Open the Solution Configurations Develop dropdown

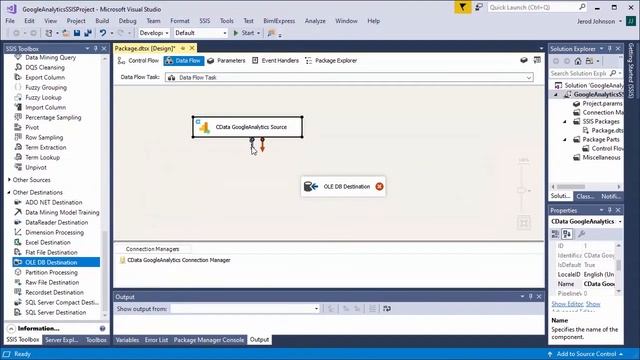[154, 33]
